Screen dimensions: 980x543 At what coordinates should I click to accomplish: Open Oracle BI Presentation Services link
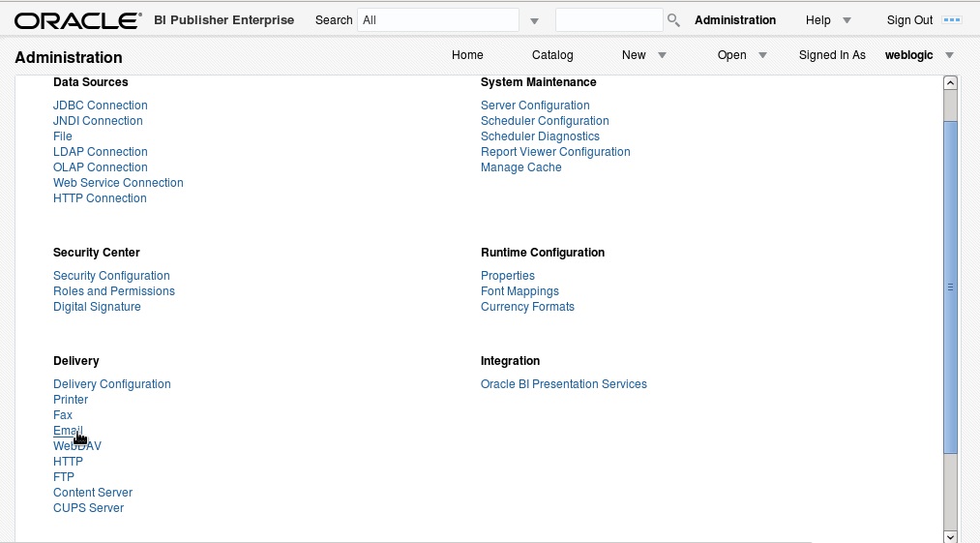click(x=564, y=384)
